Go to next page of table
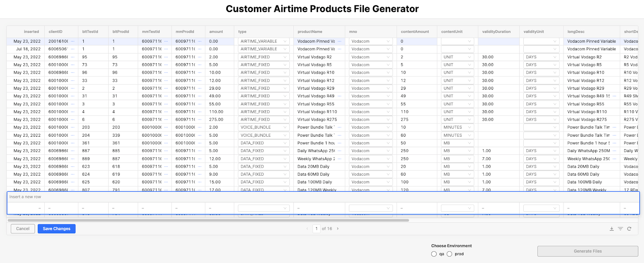Screen dimensions: 644x263 pyautogui.click(x=338, y=229)
